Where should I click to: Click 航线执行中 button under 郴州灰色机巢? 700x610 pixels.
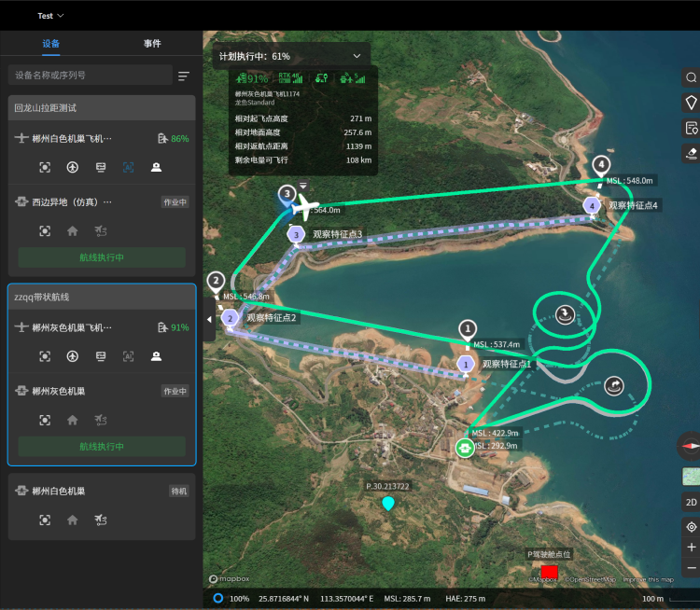point(102,447)
